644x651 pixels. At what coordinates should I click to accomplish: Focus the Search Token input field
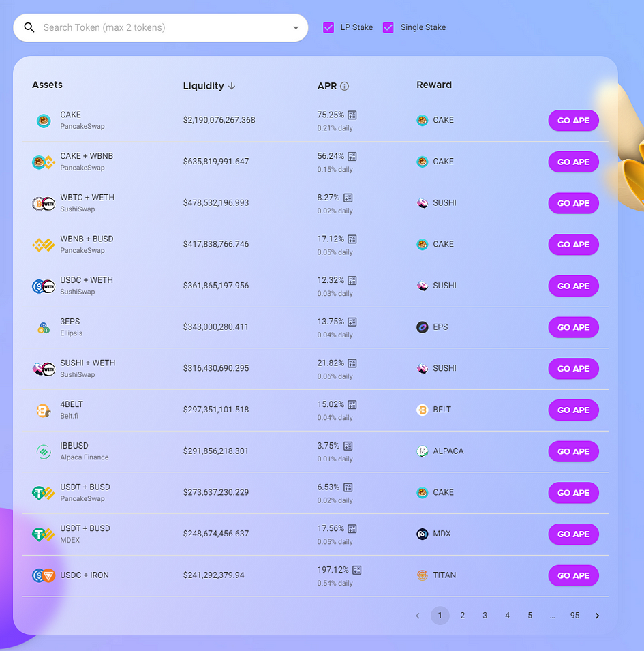click(x=162, y=27)
